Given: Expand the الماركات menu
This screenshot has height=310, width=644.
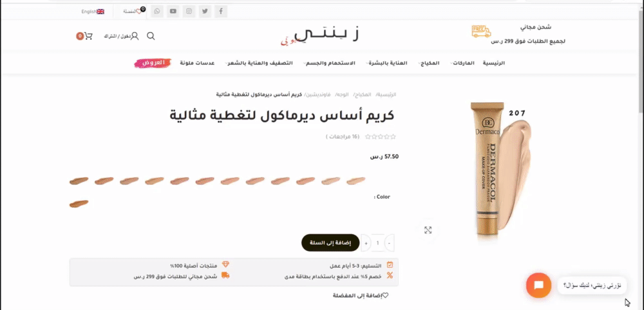Looking at the screenshot, I should pyautogui.click(x=462, y=63).
